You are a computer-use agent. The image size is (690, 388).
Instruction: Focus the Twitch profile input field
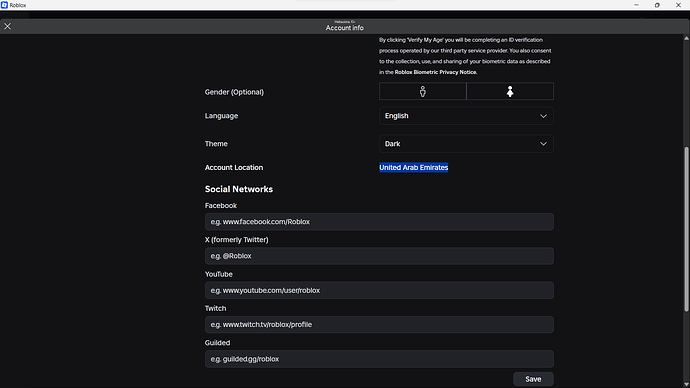coord(379,325)
